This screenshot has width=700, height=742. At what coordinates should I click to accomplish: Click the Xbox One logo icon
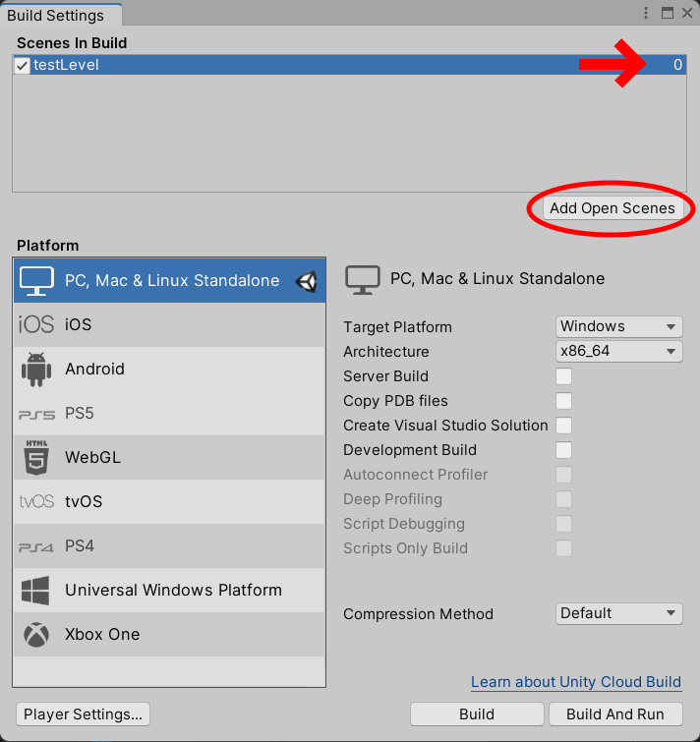(36, 635)
